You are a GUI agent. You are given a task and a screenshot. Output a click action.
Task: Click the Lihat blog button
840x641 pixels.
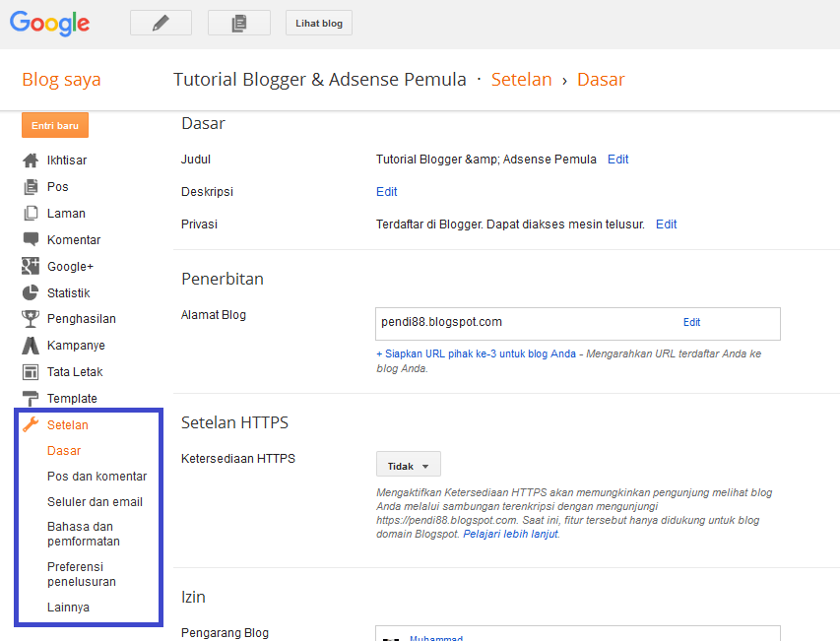(318, 22)
